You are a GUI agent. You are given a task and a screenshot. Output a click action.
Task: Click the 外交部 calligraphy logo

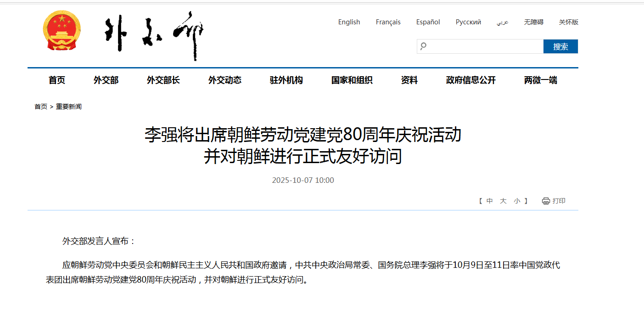click(154, 35)
